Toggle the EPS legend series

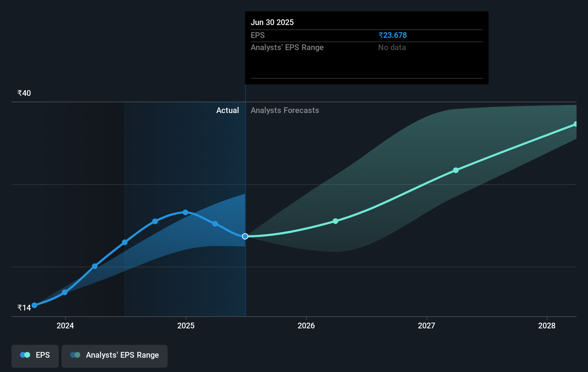tap(35, 356)
